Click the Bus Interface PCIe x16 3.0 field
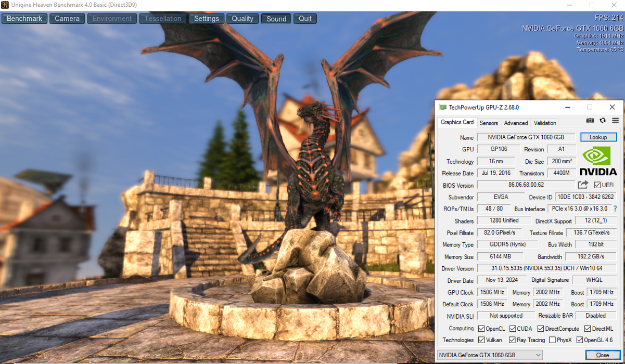The width and height of the screenshot is (625, 364). click(x=579, y=209)
